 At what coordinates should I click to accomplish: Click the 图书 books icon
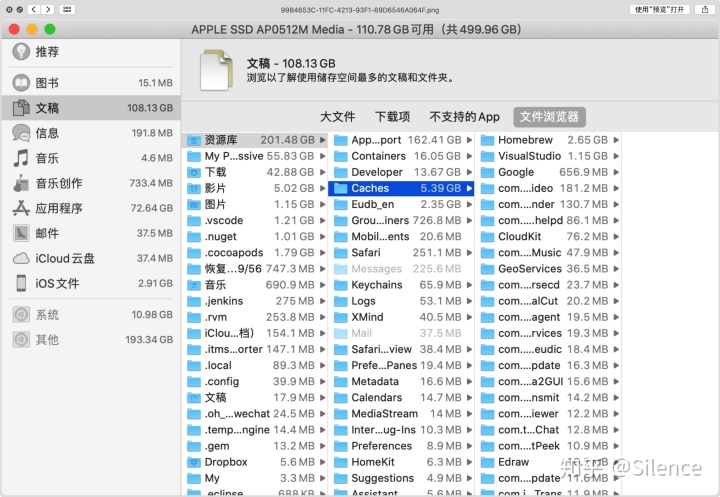click(x=21, y=83)
